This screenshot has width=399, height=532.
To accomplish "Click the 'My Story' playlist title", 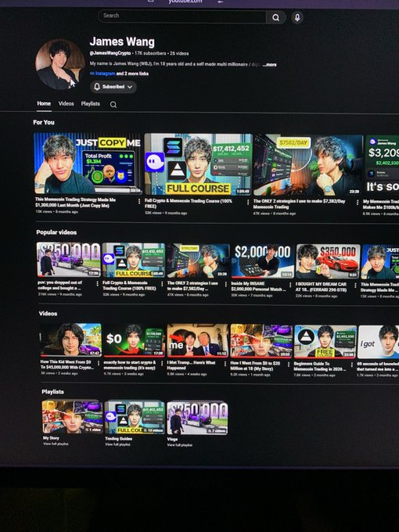I will point(51,438).
